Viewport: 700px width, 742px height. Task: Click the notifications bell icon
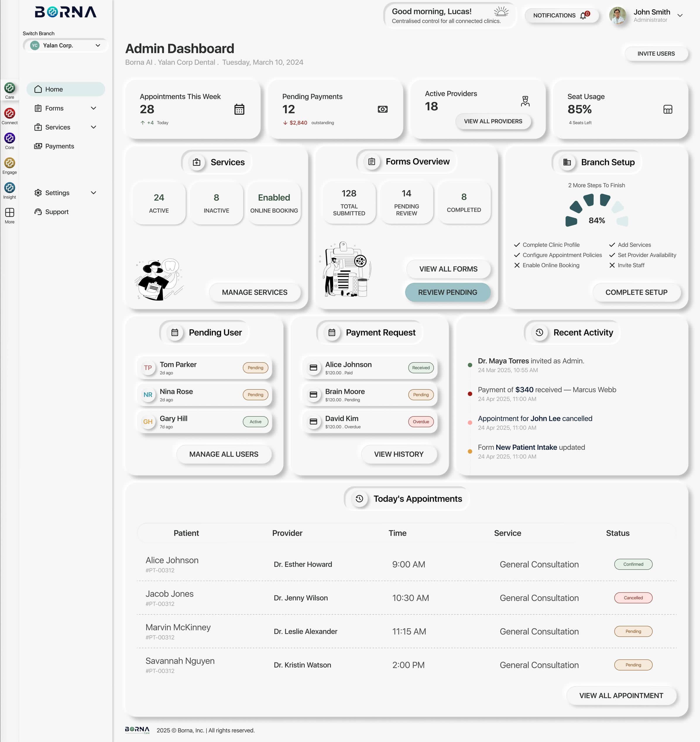click(x=584, y=15)
